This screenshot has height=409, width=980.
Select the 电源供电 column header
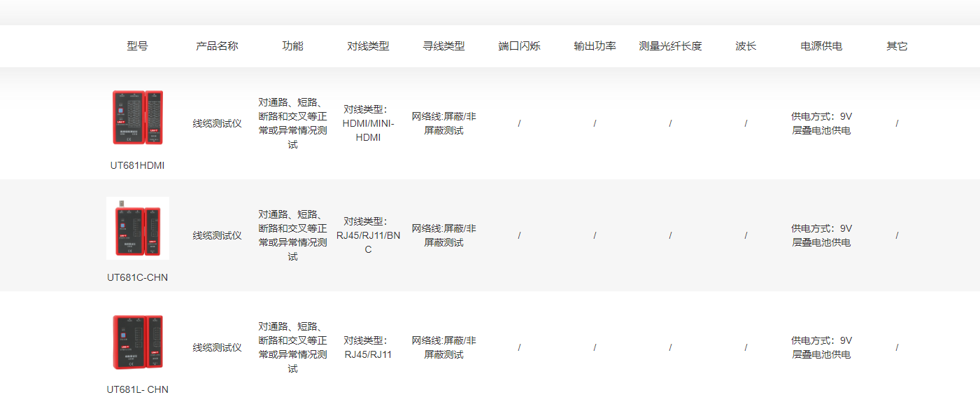[821, 46]
